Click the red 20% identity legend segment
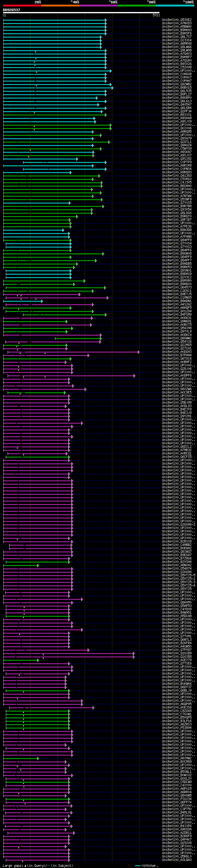Image resolution: width=197 pixels, height=868 pixels. tap(22, 6)
